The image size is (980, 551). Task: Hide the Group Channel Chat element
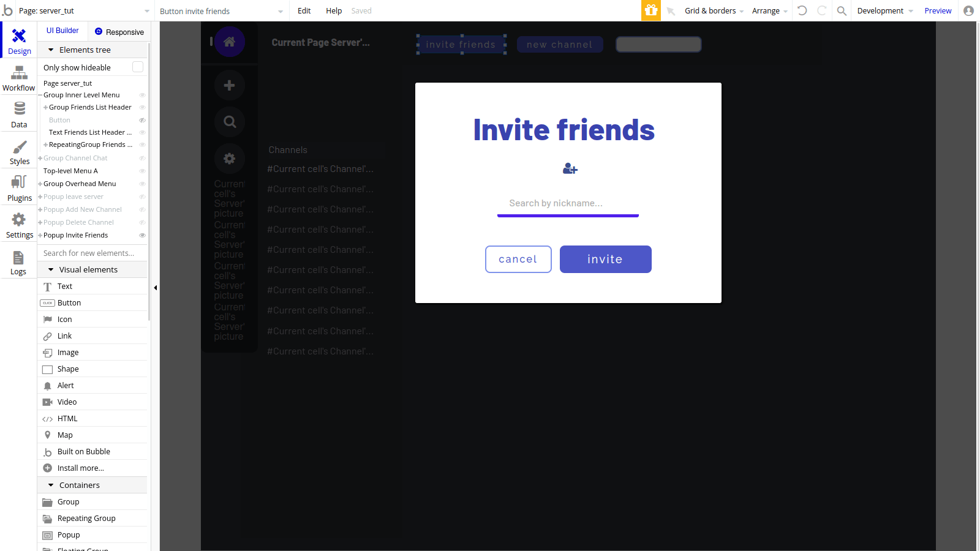coord(142,158)
